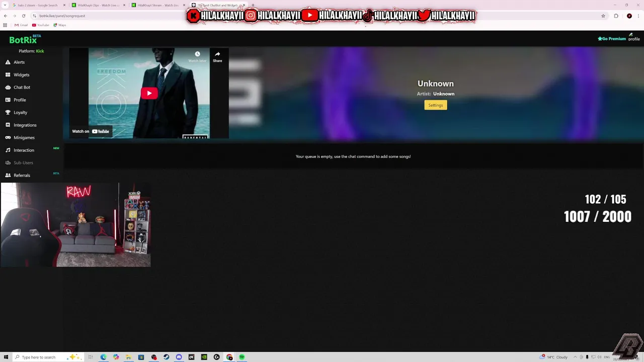This screenshot has height=362, width=644.
Task: Click the site information icon
Action: (34, 16)
